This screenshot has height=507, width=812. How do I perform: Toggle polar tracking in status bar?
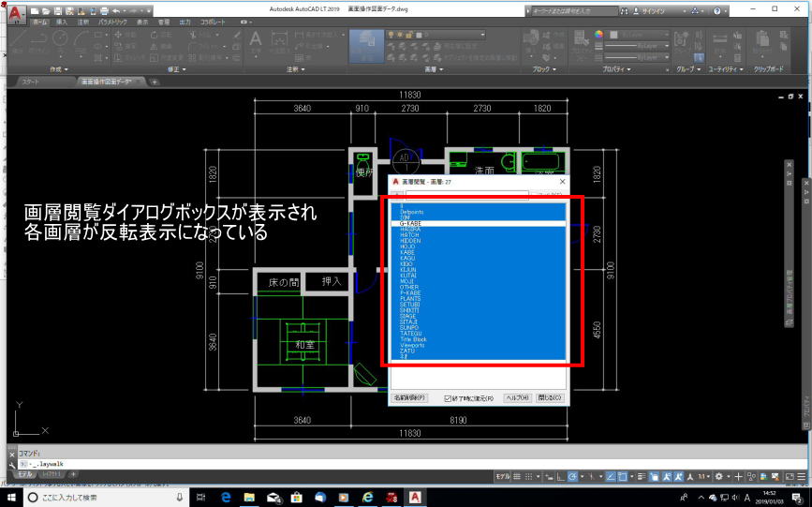point(573,476)
